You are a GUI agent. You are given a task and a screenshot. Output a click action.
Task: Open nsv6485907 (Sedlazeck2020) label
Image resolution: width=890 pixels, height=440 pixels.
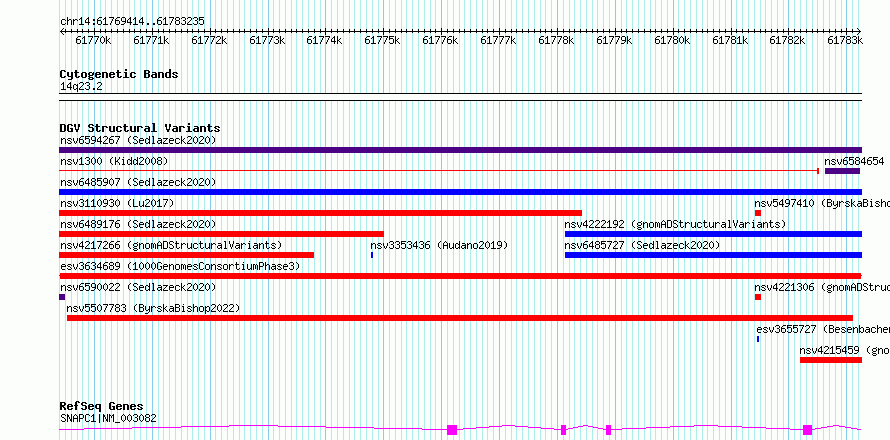click(138, 182)
